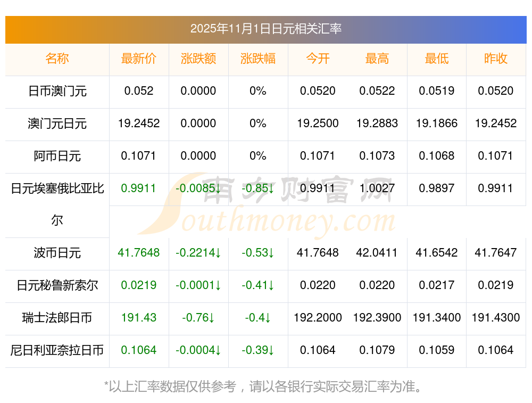Select the 澳门元日元 row name
The image size is (532, 403).
pos(57,124)
